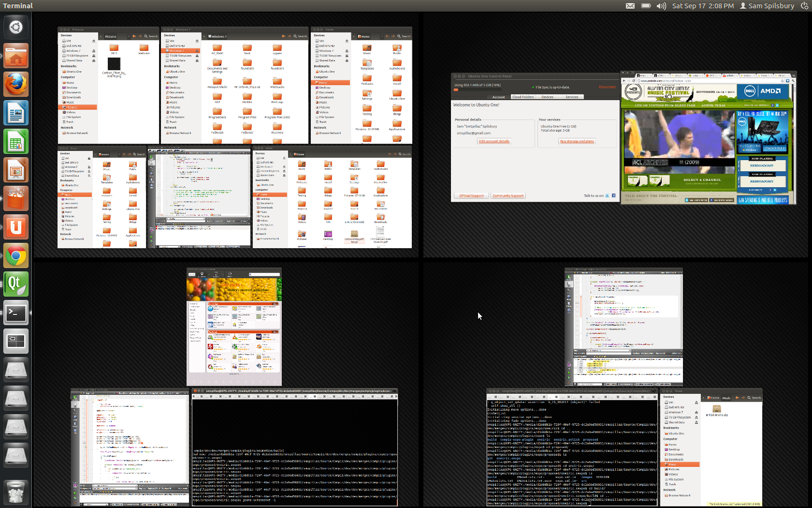The height and width of the screenshot is (508, 812).
Task: Click Search in the Windows 7 file window
Action: pos(300,36)
